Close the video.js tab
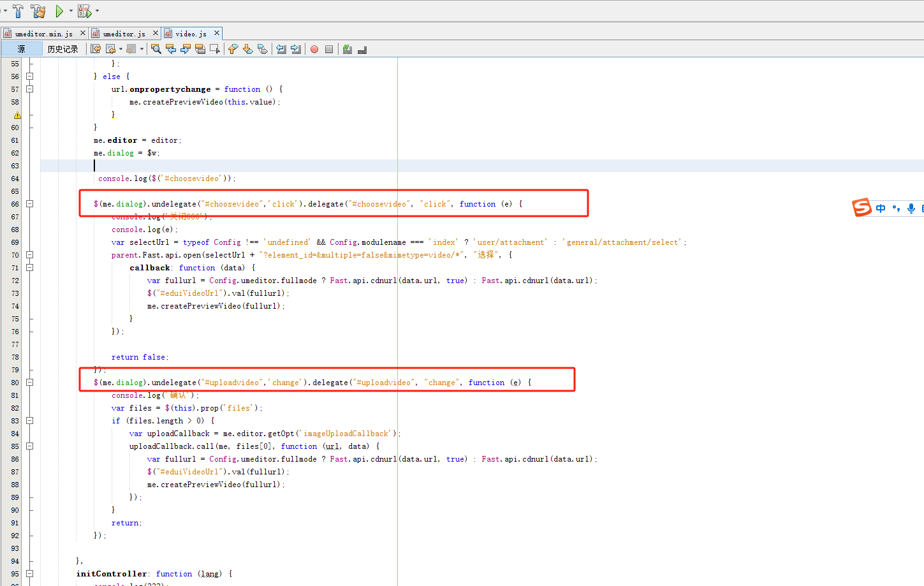924x586 pixels. click(217, 33)
